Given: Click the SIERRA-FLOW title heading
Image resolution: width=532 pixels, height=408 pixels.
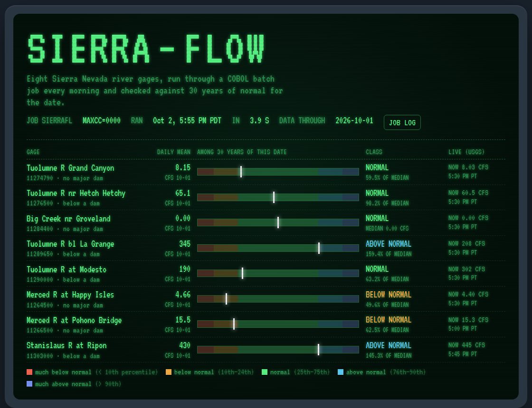Looking at the screenshot, I should (146, 49).
